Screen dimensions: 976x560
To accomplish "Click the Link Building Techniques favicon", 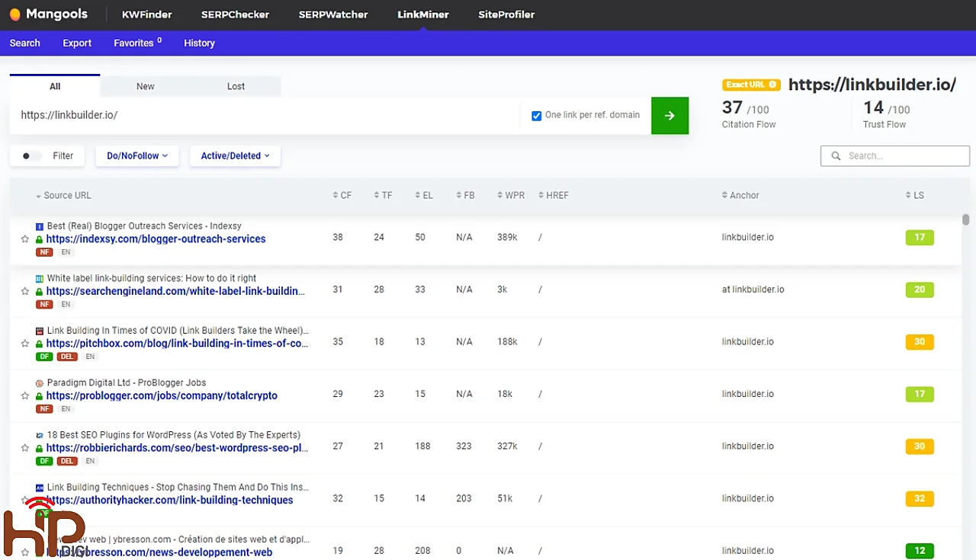I will (x=40, y=488).
